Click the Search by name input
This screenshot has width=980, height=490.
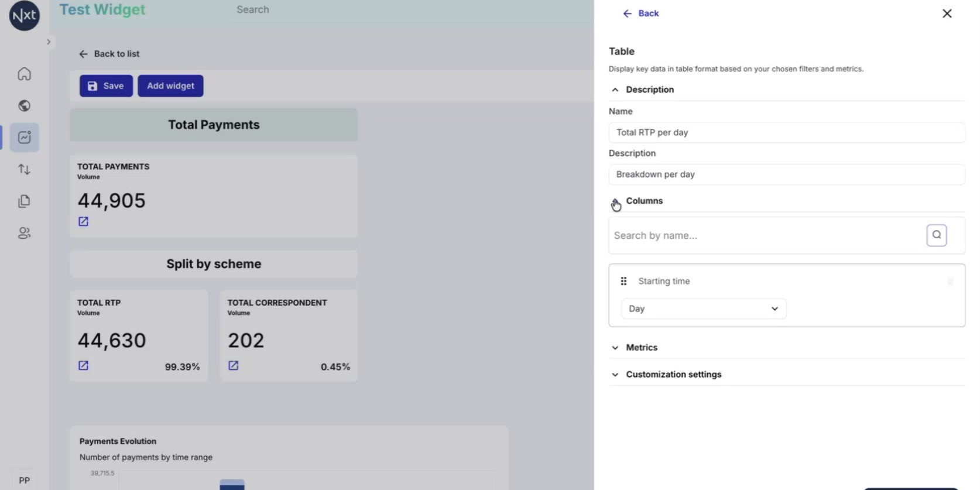766,235
